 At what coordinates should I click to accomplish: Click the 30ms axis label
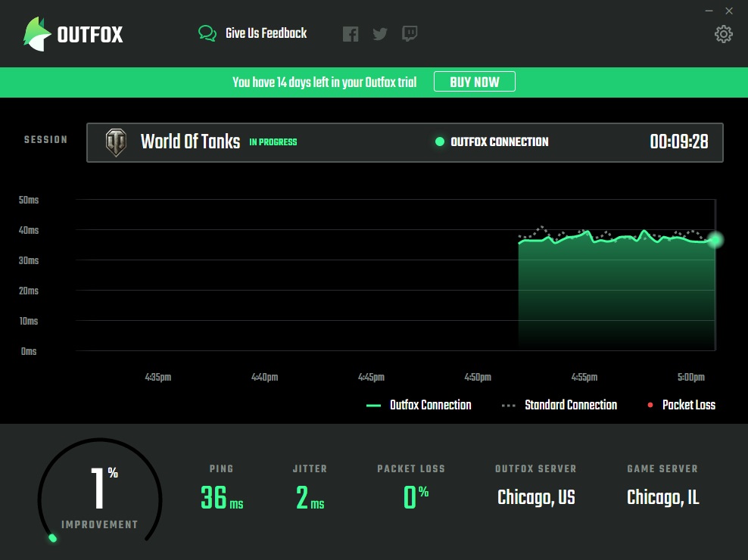tap(29, 260)
